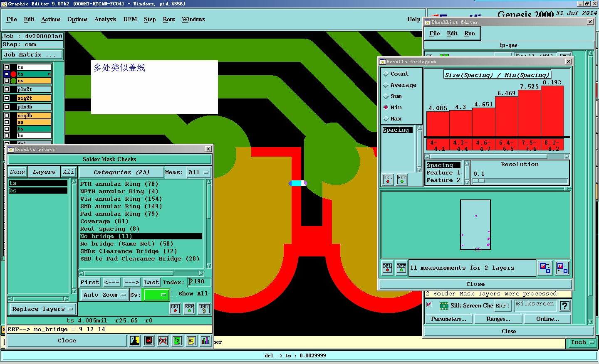Image resolution: width=599 pixels, height=364 pixels.
Task: Toggle display box of layer 'sig2t'
Action: click(7, 98)
